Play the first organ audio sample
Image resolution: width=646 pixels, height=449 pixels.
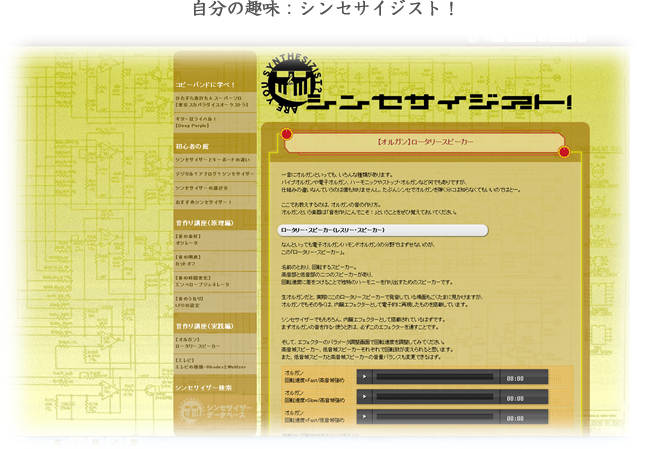(366, 378)
